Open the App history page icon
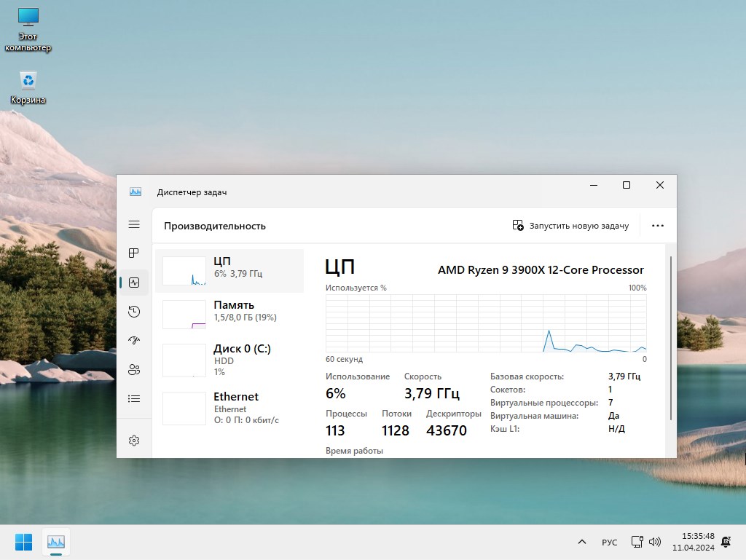This screenshot has height=560, width=746. 134,312
